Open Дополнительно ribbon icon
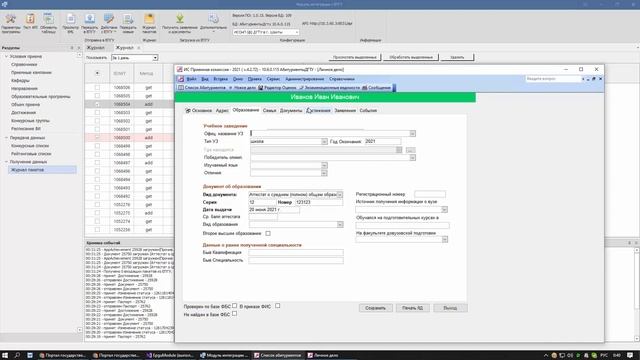Image resolution: width=640 pixels, height=360 pixels. click(213, 23)
